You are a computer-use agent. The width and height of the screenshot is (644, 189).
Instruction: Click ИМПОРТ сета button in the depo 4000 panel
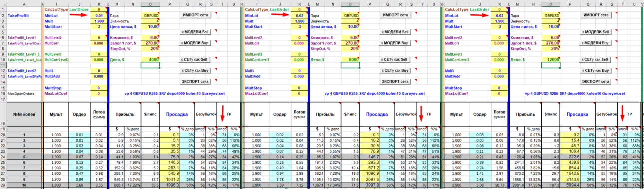(x=196, y=15)
